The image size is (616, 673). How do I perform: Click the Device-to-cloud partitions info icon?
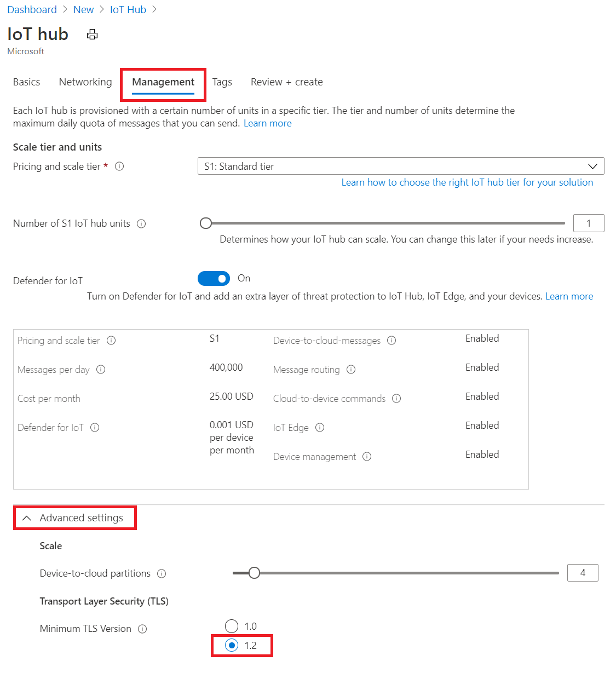(162, 573)
